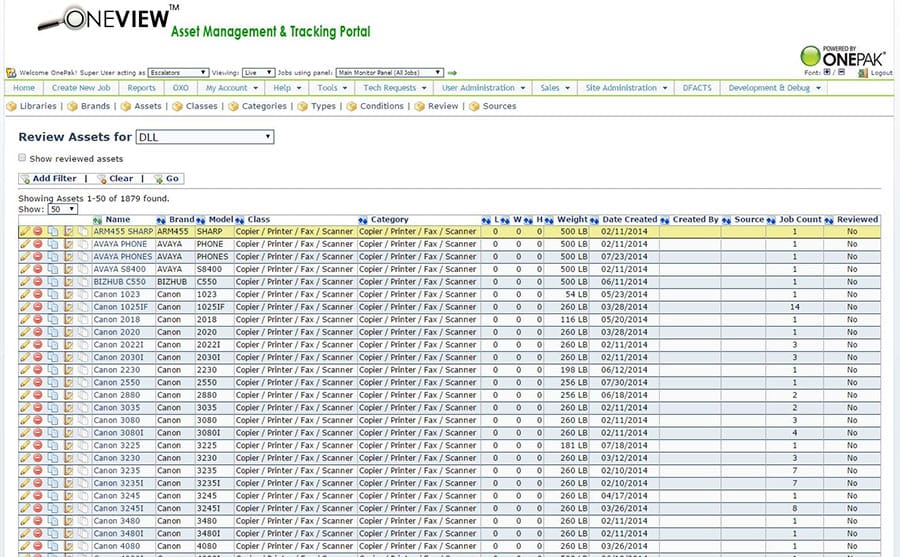This screenshot has height=557, width=900.
Task: Expand the Development & Debug menu
Action: 775,88
